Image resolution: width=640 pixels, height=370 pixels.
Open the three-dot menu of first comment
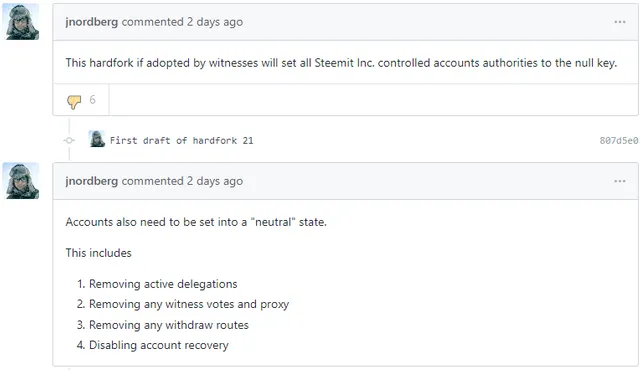point(620,22)
